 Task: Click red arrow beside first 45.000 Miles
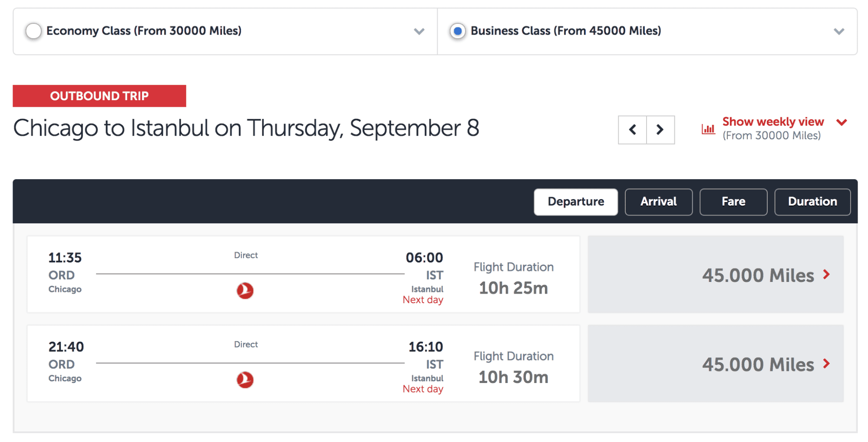pyautogui.click(x=826, y=274)
